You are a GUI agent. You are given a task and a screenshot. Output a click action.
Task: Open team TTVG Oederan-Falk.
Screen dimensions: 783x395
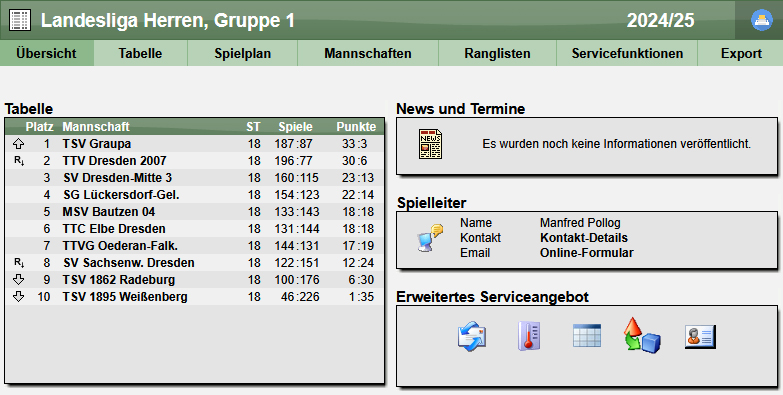point(120,246)
